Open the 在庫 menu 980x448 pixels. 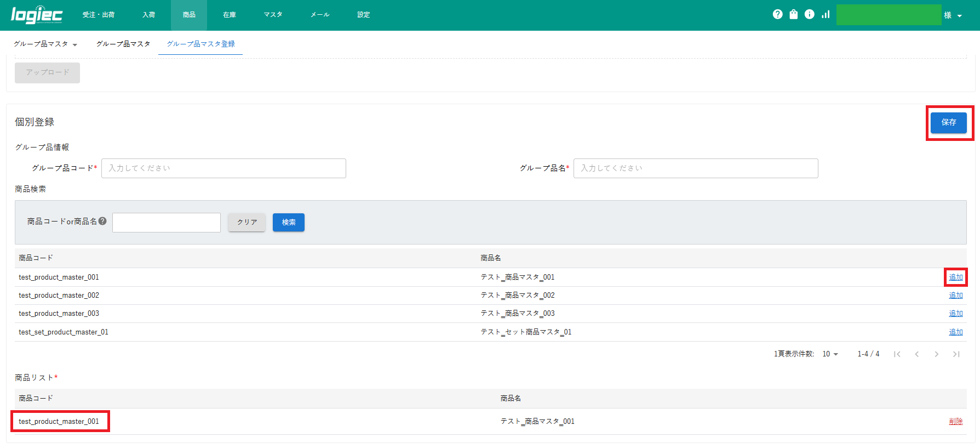230,15
